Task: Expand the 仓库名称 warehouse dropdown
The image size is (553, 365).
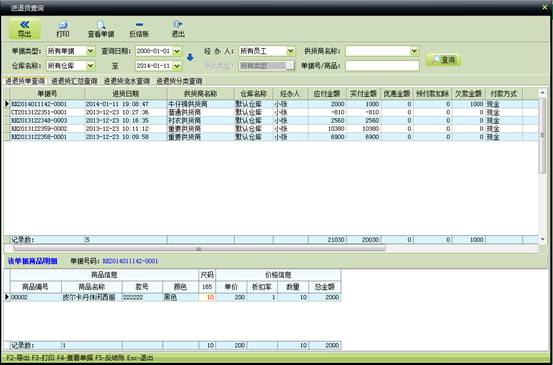Action: [x=91, y=66]
